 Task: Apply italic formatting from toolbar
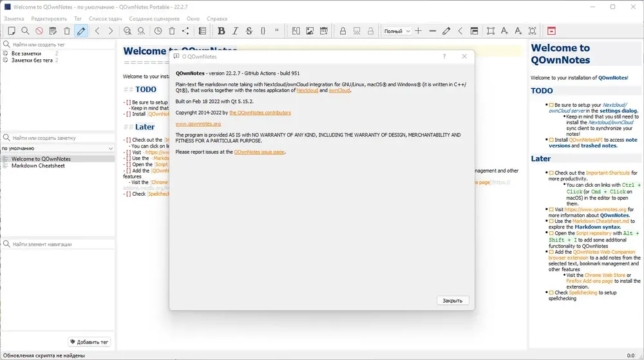click(x=235, y=31)
